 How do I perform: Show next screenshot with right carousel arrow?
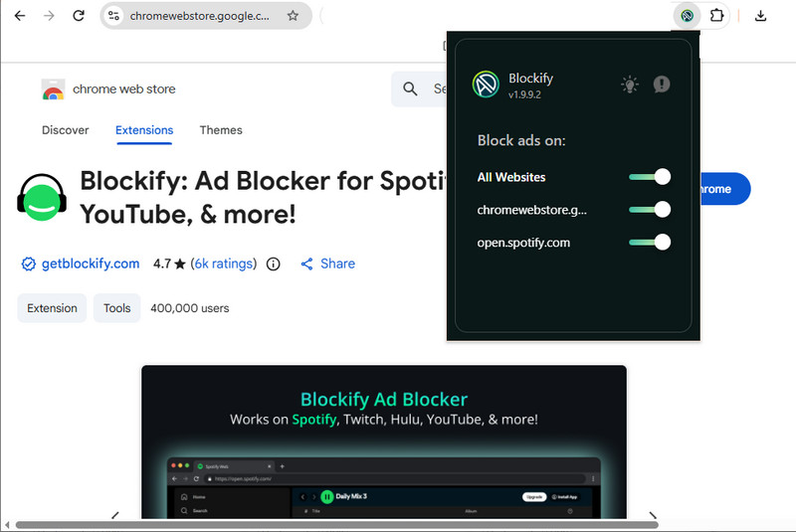pyautogui.click(x=653, y=515)
